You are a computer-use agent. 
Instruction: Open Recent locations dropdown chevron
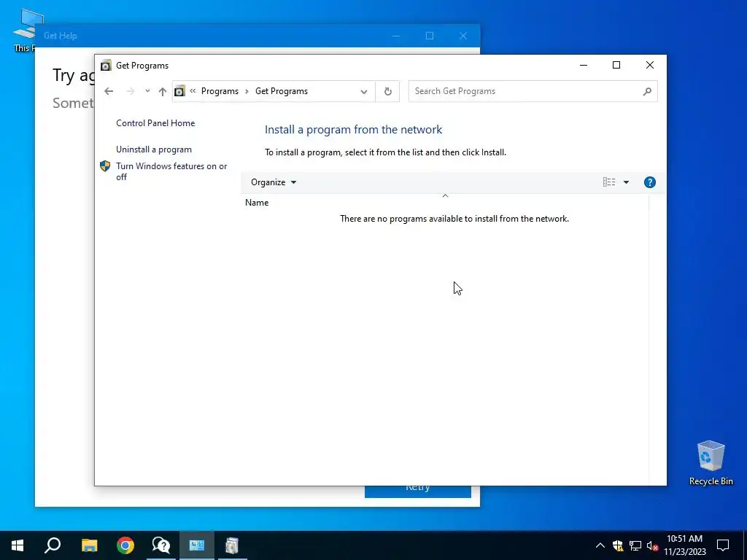click(x=147, y=91)
